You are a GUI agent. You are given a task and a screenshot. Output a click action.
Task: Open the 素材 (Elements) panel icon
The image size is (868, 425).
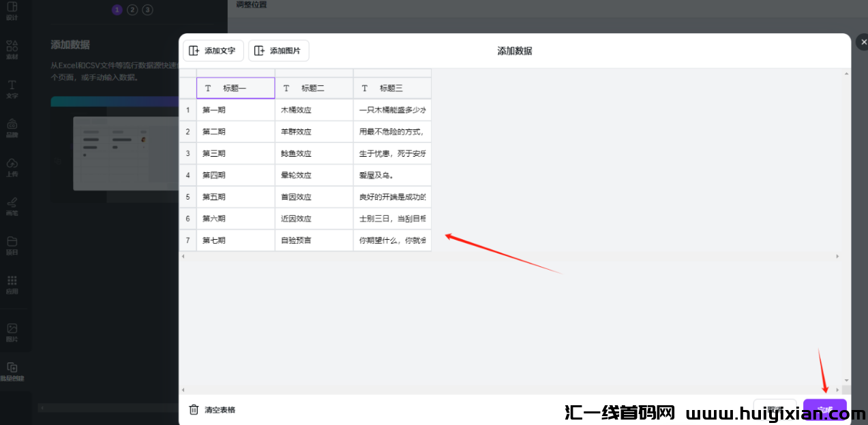pyautogui.click(x=12, y=49)
